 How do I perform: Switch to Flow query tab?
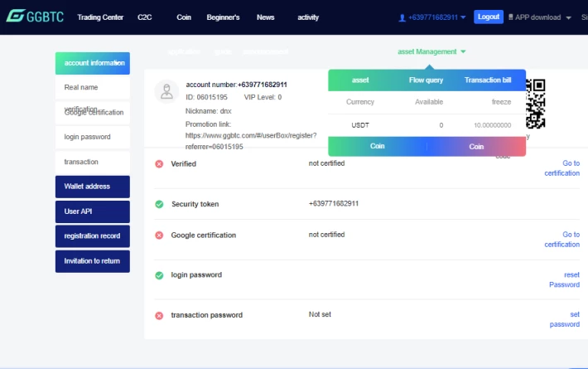[x=426, y=80]
